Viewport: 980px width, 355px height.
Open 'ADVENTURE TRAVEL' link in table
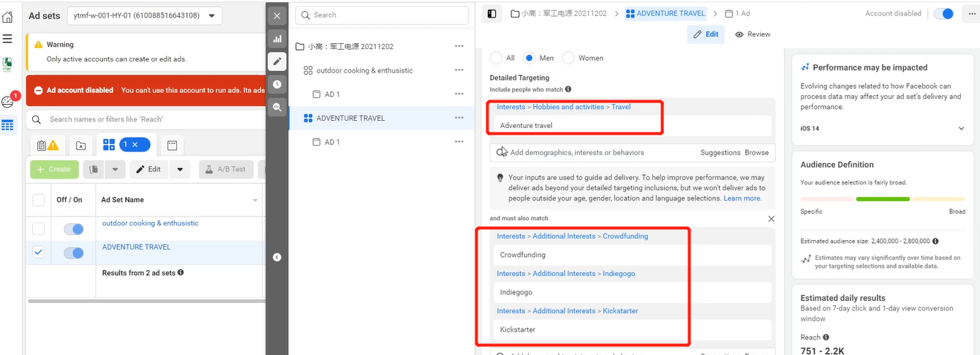pyautogui.click(x=136, y=247)
